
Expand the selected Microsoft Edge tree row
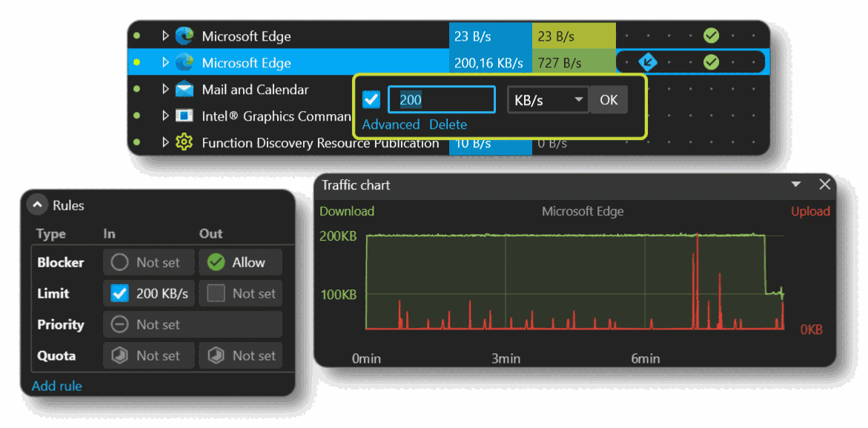(x=165, y=62)
